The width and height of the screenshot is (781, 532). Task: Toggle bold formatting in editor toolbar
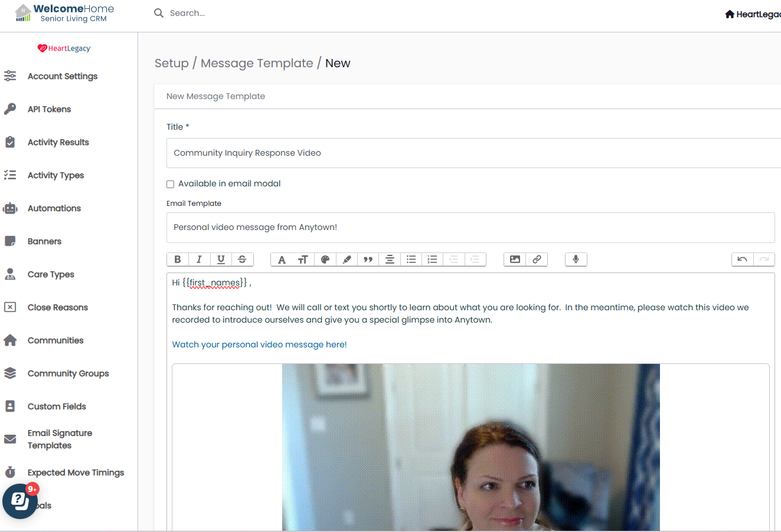pos(178,260)
